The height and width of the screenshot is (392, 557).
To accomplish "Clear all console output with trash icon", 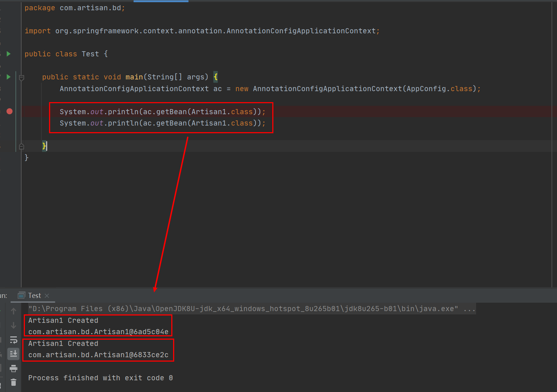I will coord(14,382).
